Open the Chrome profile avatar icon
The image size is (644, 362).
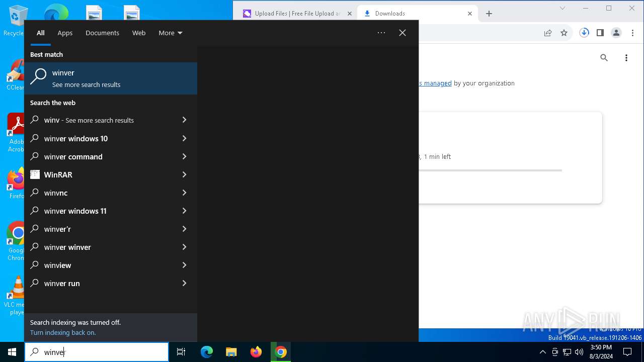[616, 33]
